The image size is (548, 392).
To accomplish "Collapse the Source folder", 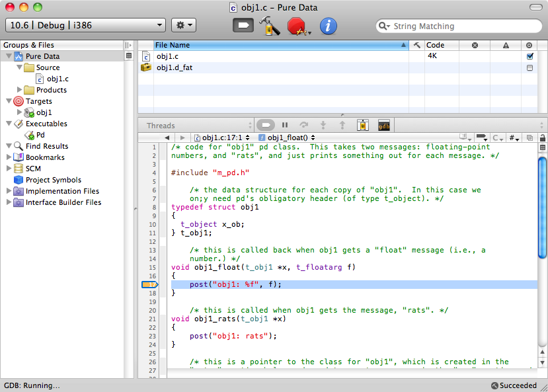I will (x=20, y=67).
